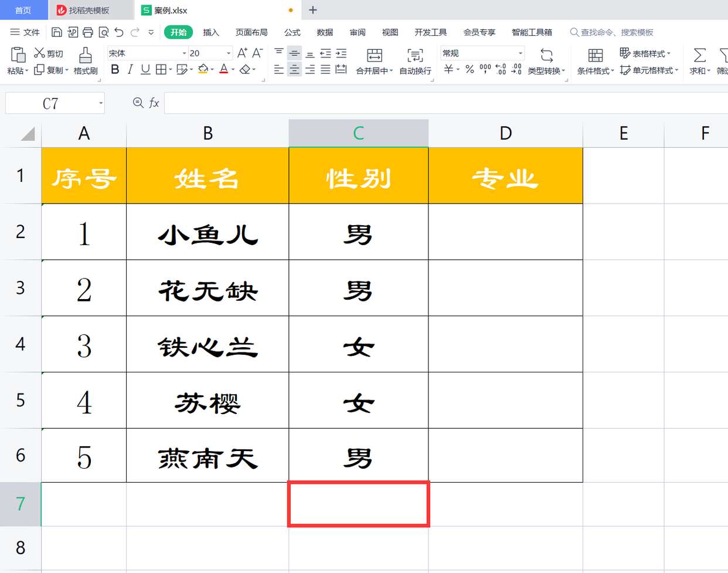
Task: Open the 条件格式 conditional formatting icon
Action: click(595, 62)
